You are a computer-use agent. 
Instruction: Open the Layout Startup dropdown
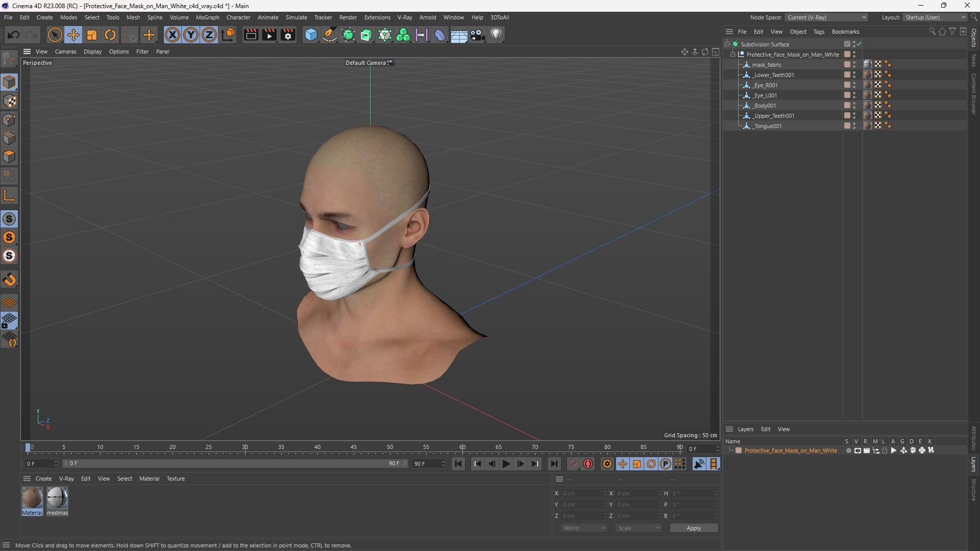click(935, 17)
